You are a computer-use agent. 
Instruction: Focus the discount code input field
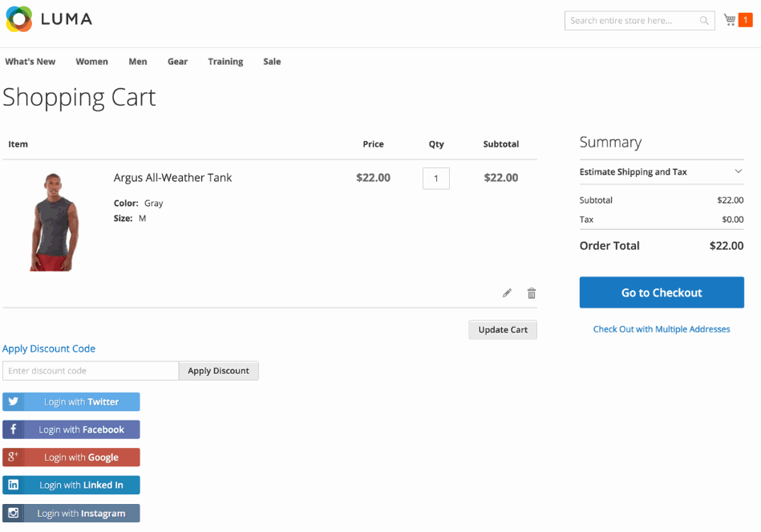[x=91, y=371]
